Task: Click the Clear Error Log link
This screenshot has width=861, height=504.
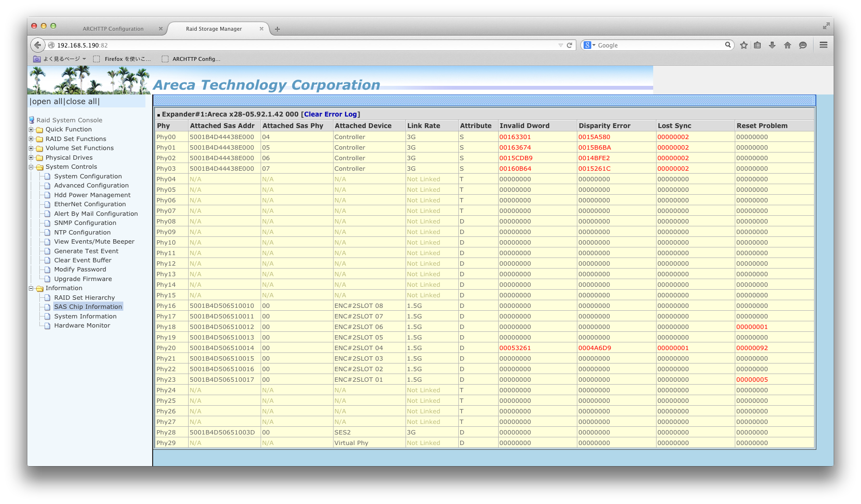Action: (x=330, y=114)
